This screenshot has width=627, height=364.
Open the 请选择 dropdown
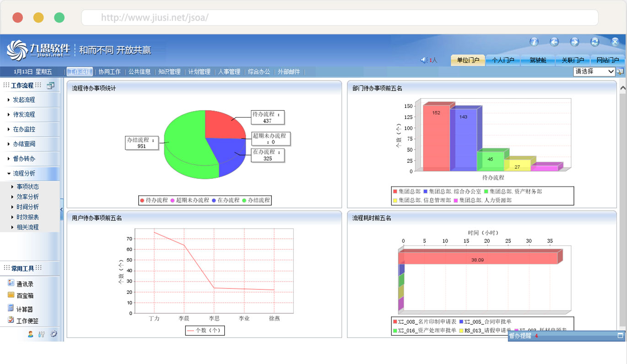point(594,72)
